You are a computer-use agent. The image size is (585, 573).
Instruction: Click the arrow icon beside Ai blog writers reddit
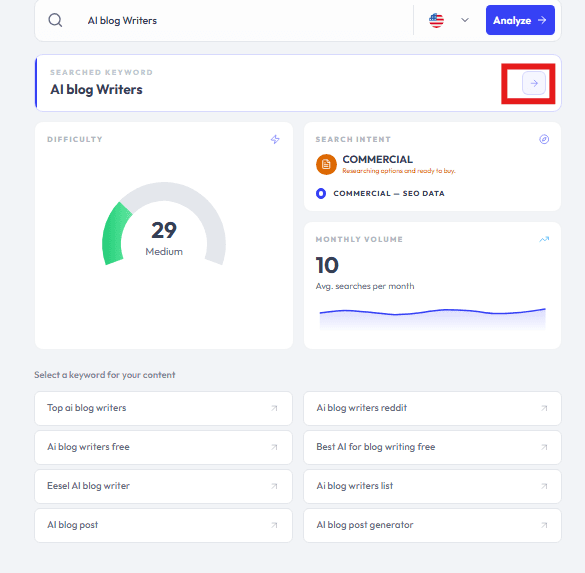pyautogui.click(x=544, y=408)
